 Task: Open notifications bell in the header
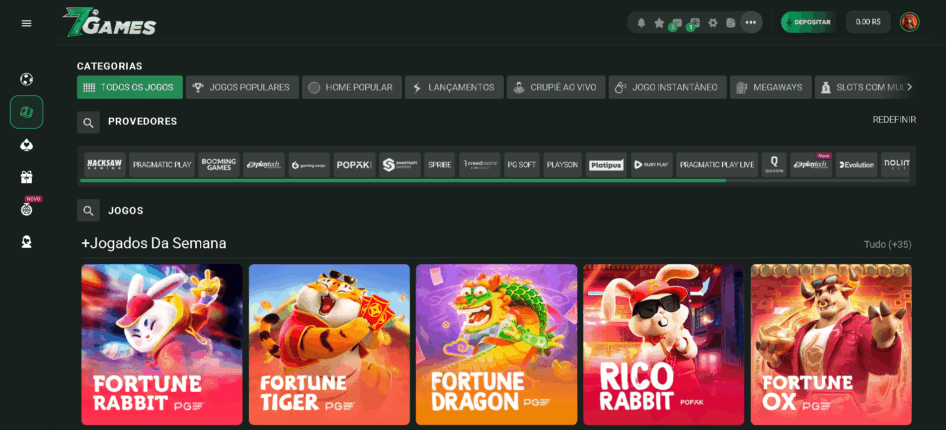641,23
